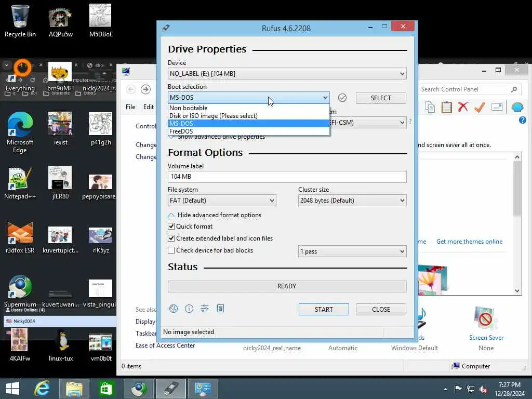Click the blue shell icon in Control Panel toolbar
The image size is (532, 399).
(517, 107)
